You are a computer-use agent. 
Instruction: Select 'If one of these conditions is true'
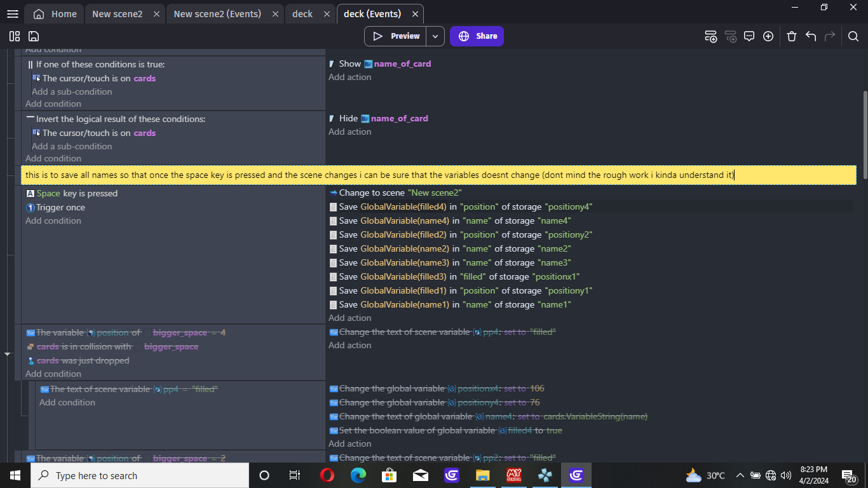point(96,65)
